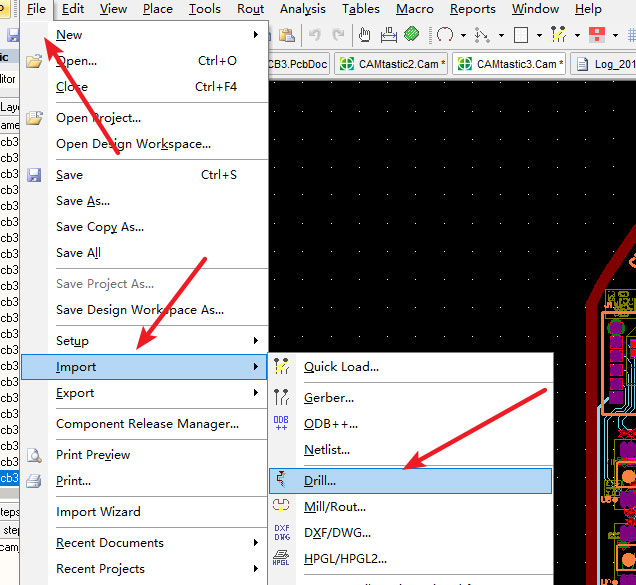Click Open Design Workspace entry
This screenshot has height=585, width=636.
pos(133,143)
